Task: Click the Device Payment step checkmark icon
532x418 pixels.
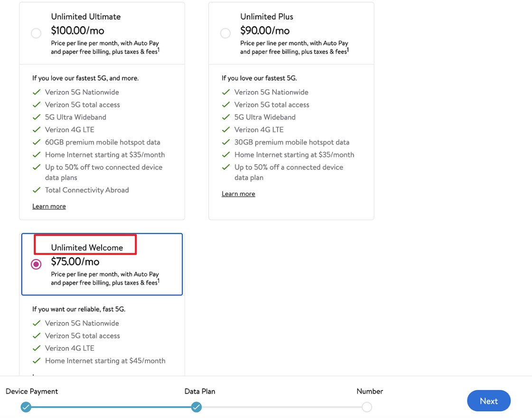Action: 26,407
